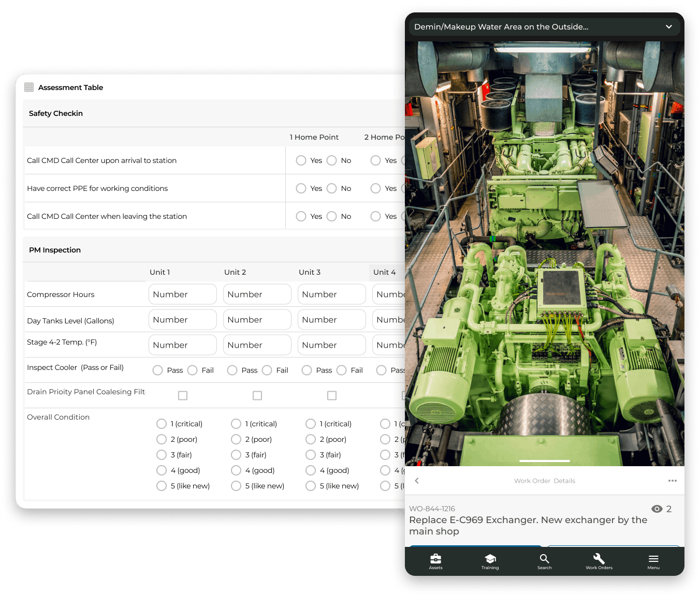The width and height of the screenshot is (700, 595).
Task: Expand the Demin/Makeup Water Area dropdown
Action: (x=668, y=27)
